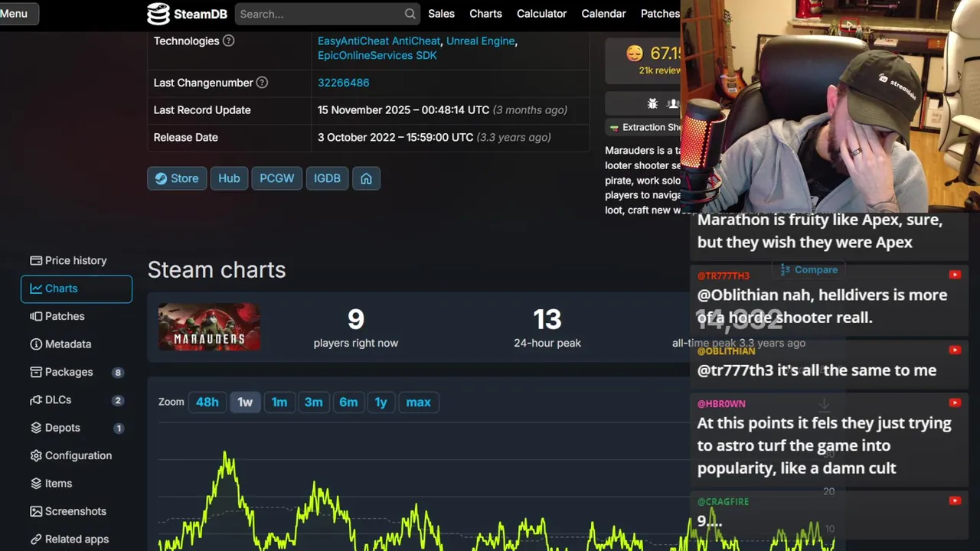Screen dimensions: 980x551
Task: Open Calendar in top navigation
Action: click(x=603, y=14)
